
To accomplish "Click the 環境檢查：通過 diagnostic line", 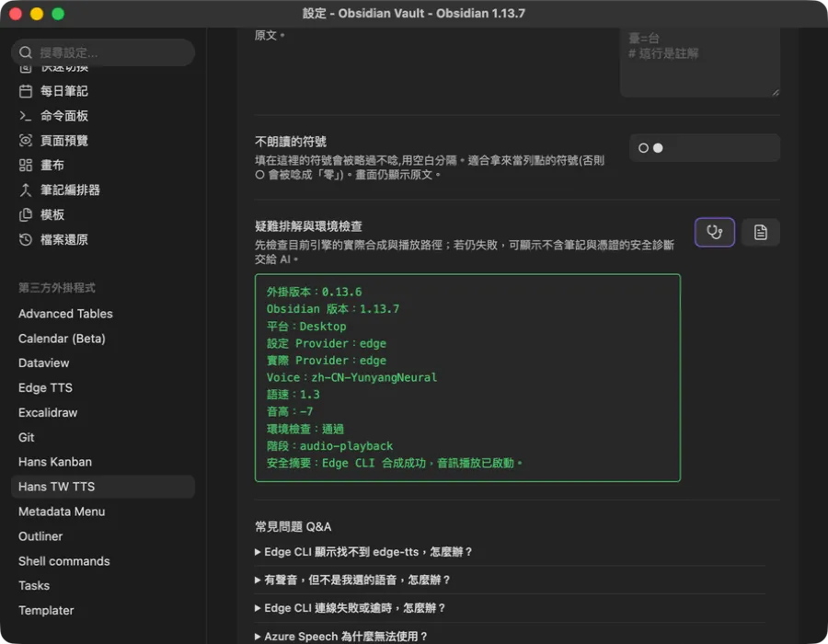I will [x=305, y=429].
